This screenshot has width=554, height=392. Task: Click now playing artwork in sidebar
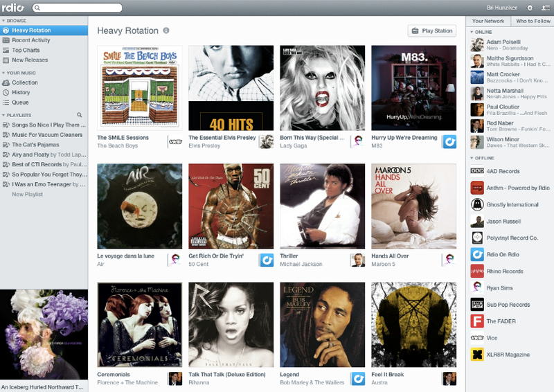[x=44, y=335]
